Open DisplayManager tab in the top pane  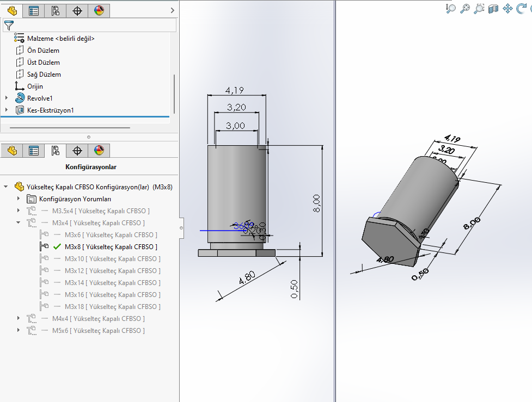(x=99, y=10)
